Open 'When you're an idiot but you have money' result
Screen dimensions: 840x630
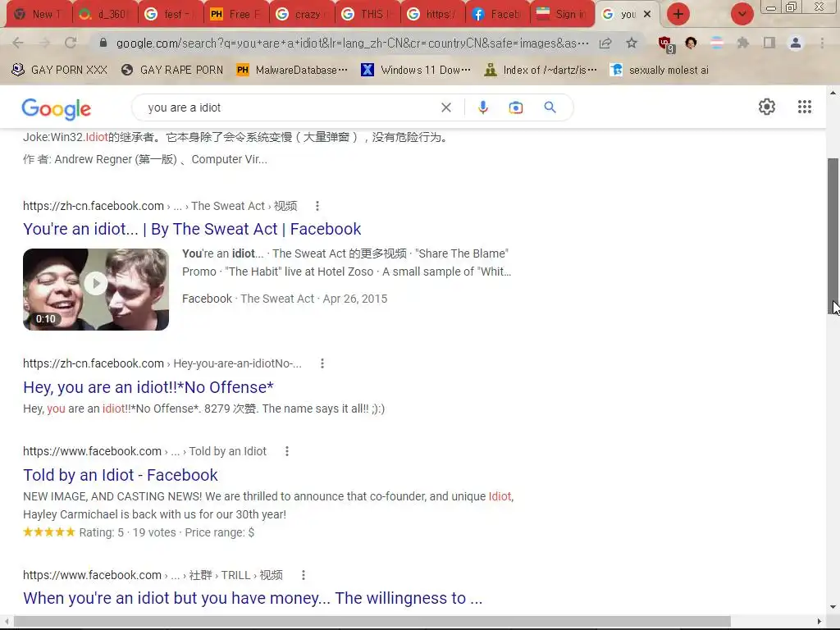253,598
